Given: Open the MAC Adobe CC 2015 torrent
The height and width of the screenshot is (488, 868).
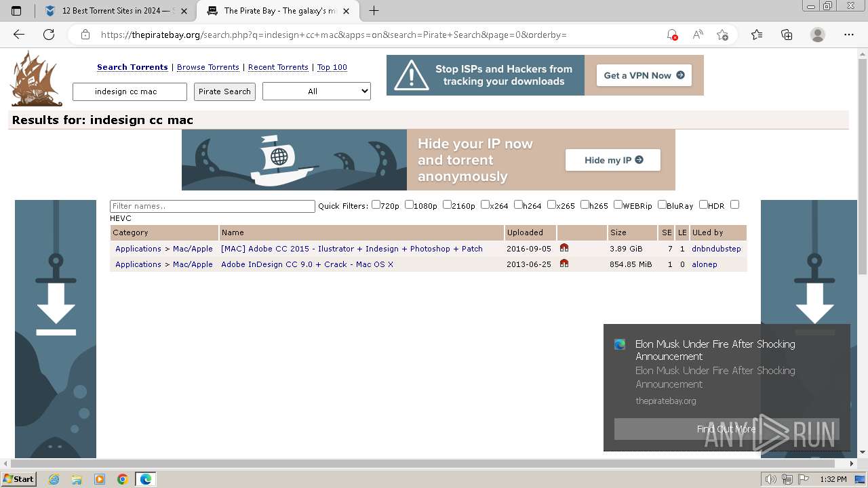Looking at the screenshot, I should pos(352,249).
